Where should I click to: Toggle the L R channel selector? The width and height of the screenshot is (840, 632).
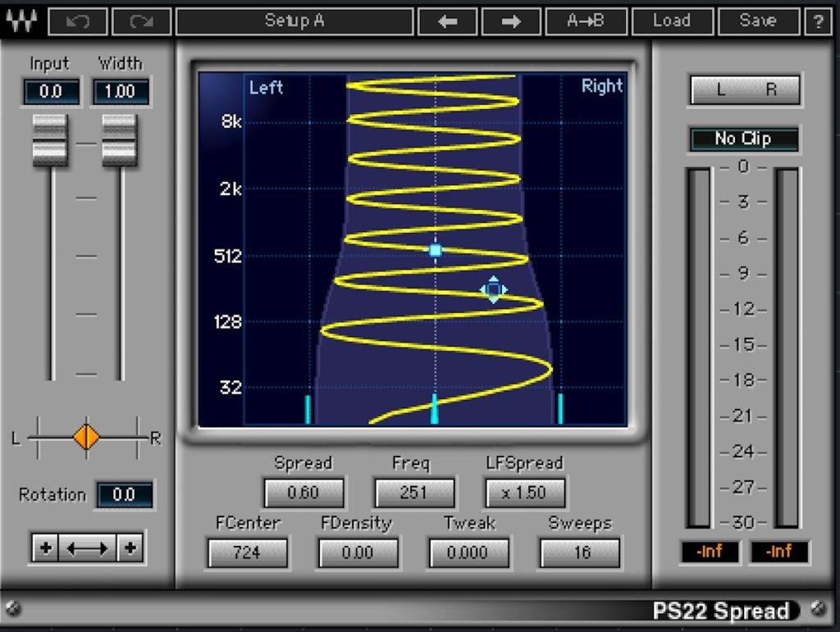[x=743, y=89]
